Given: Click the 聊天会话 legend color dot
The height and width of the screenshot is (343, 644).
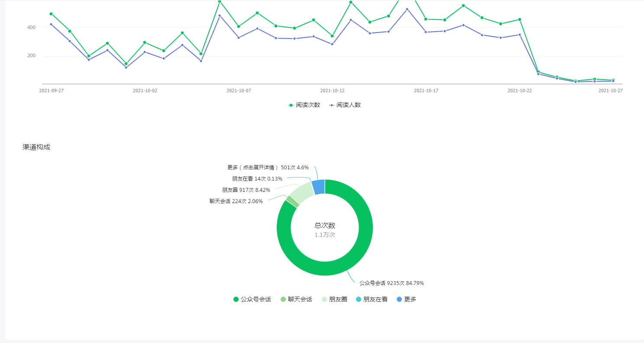Looking at the screenshot, I should [283, 299].
